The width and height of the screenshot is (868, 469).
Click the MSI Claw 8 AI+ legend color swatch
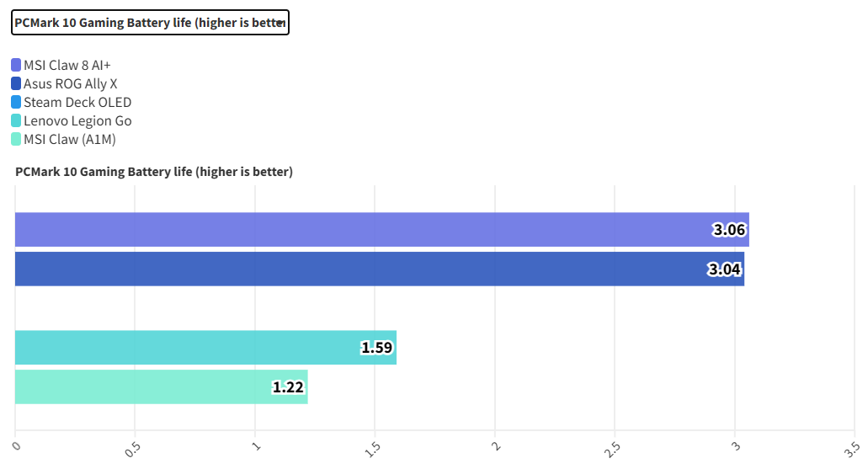click(x=16, y=65)
